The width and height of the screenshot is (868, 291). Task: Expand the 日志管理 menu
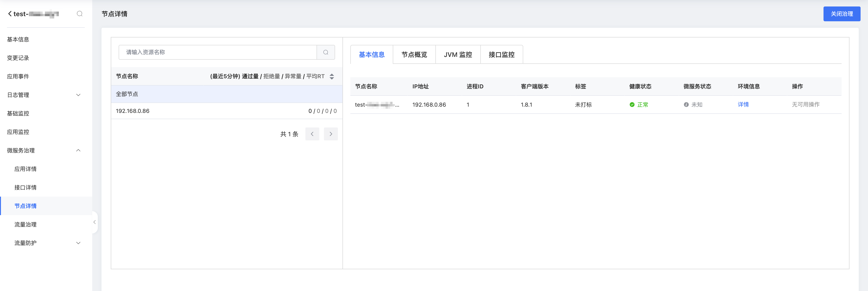[x=78, y=95]
